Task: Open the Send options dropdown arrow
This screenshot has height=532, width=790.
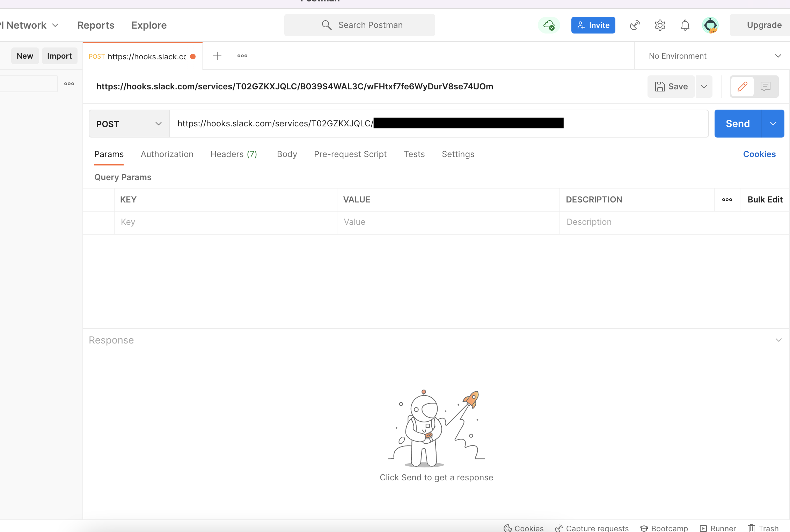Action: 773,124
